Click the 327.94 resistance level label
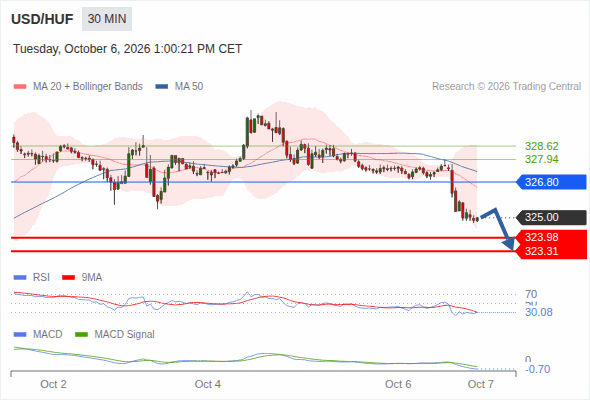590x400 pixels. (541, 159)
